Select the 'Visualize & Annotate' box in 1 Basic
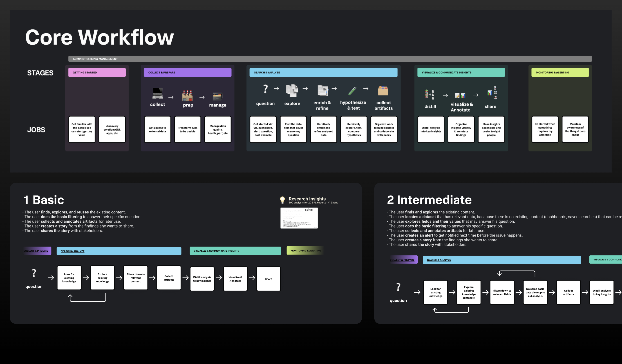622x364 pixels. tap(235, 279)
